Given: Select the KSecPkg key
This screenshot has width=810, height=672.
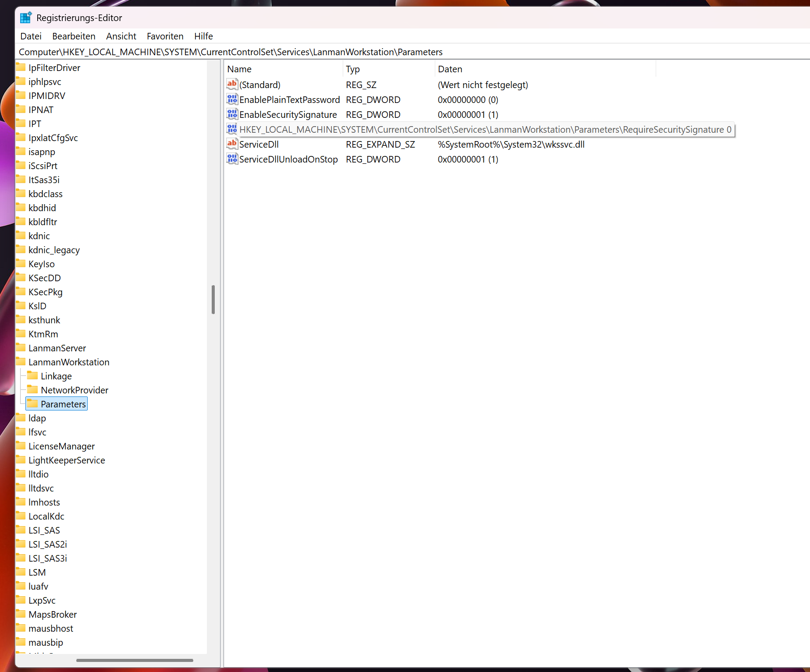Looking at the screenshot, I should point(46,292).
